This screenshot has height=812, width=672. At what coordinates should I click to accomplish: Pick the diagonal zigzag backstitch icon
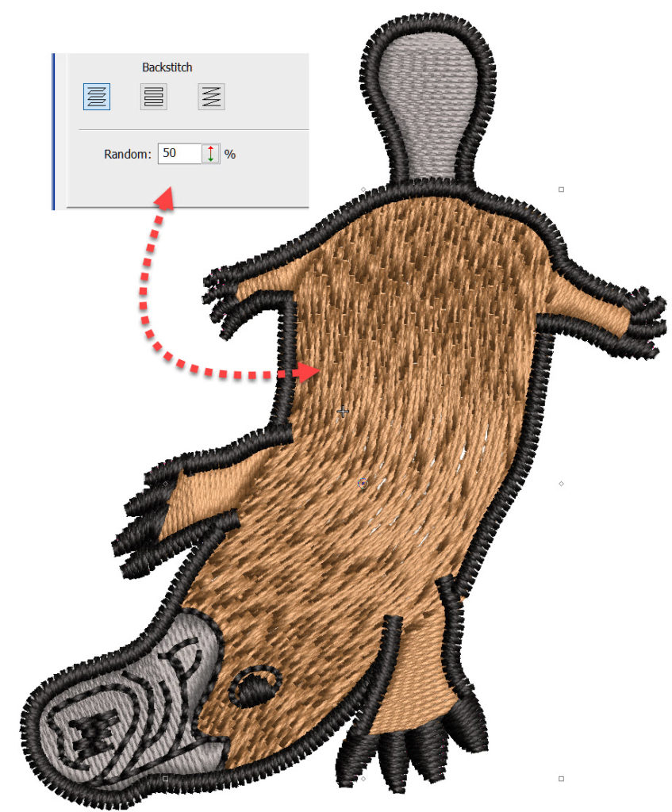tap(211, 97)
